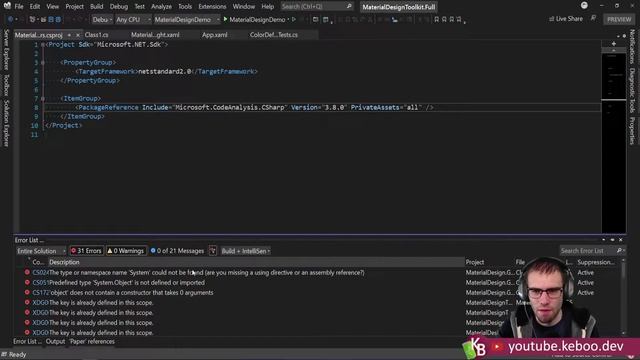Open the Tools menu

coord(184,7)
